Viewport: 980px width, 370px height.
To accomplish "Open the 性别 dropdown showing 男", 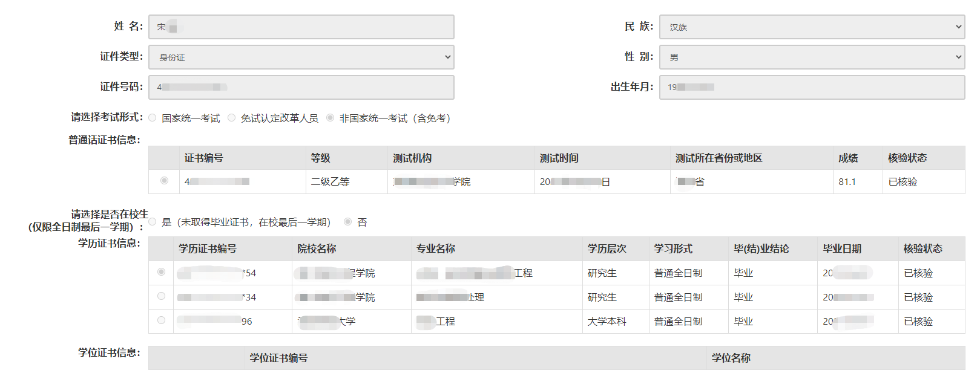I will (812, 57).
